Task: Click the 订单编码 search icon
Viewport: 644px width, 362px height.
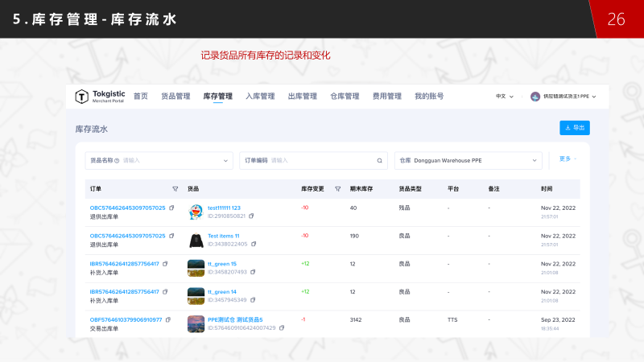Action: tap(379, 161)
